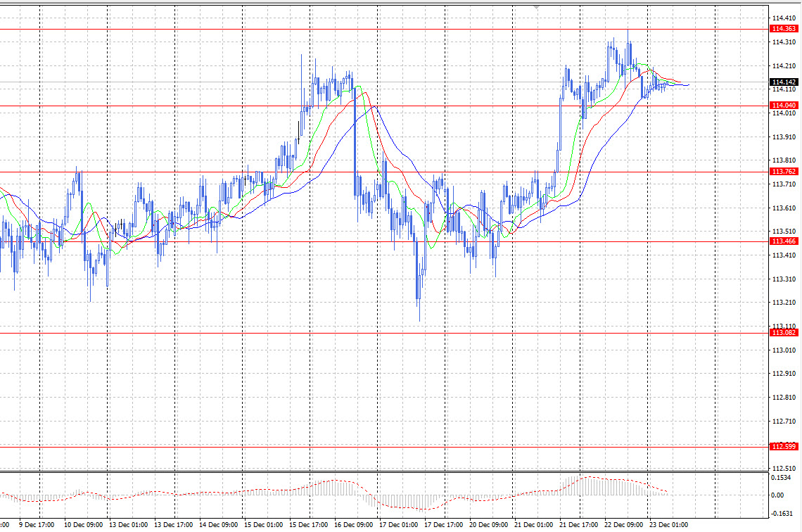This screenshot has width=802, height=532.
Task: Click the 15 Dec 01:00 time label
Action: click(263, 525)
